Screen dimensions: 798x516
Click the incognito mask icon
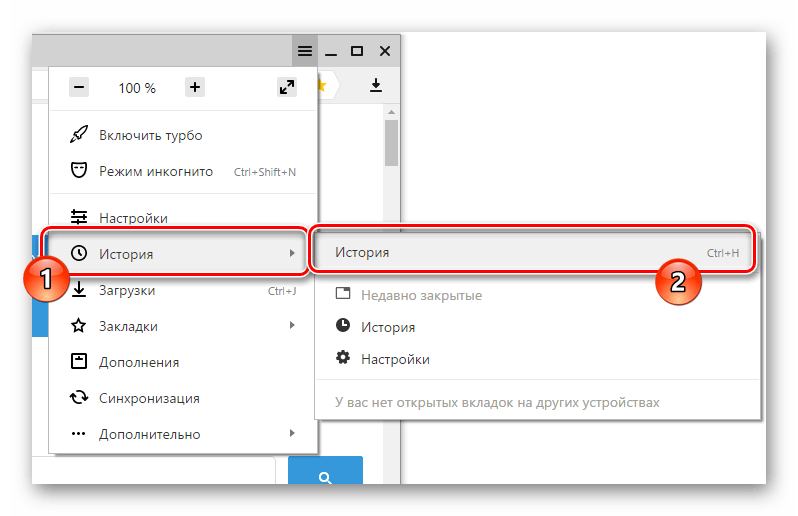click(x=79, y=170)
